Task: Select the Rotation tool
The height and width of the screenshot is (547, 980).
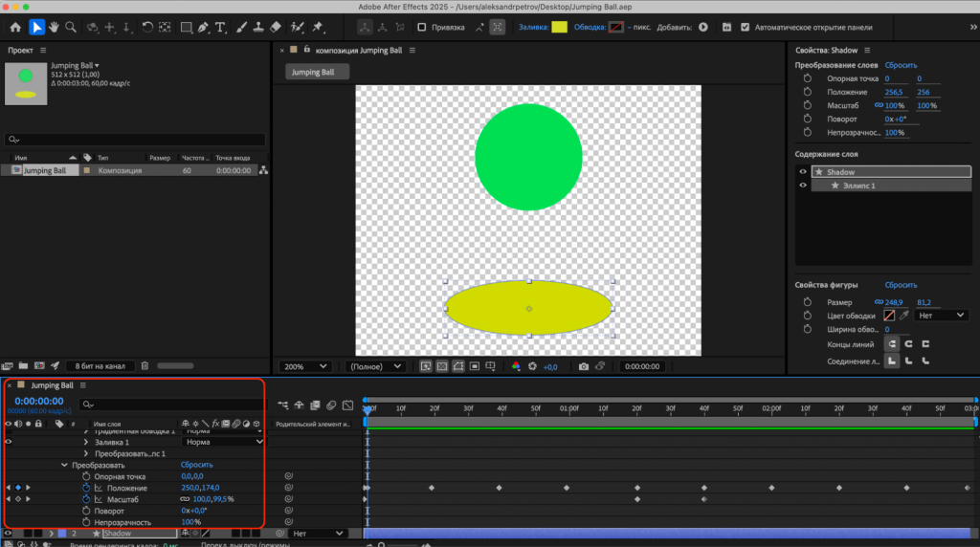Action: [147, 27]
